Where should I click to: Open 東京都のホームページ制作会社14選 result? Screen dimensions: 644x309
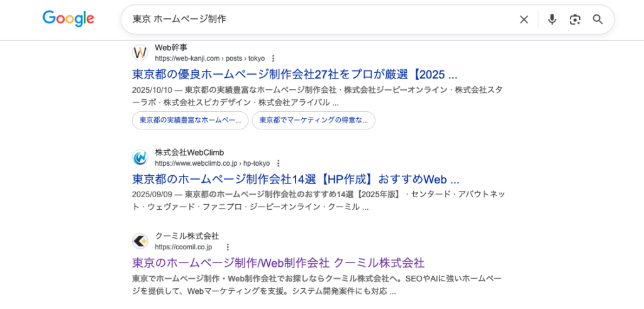296,179
